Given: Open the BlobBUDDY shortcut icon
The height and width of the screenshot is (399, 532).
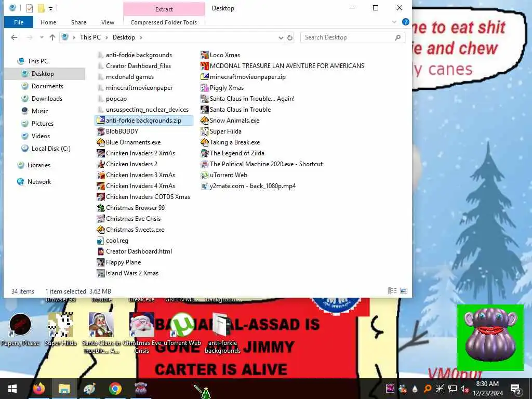Looking at the screenshot, I should coord(100,131).
